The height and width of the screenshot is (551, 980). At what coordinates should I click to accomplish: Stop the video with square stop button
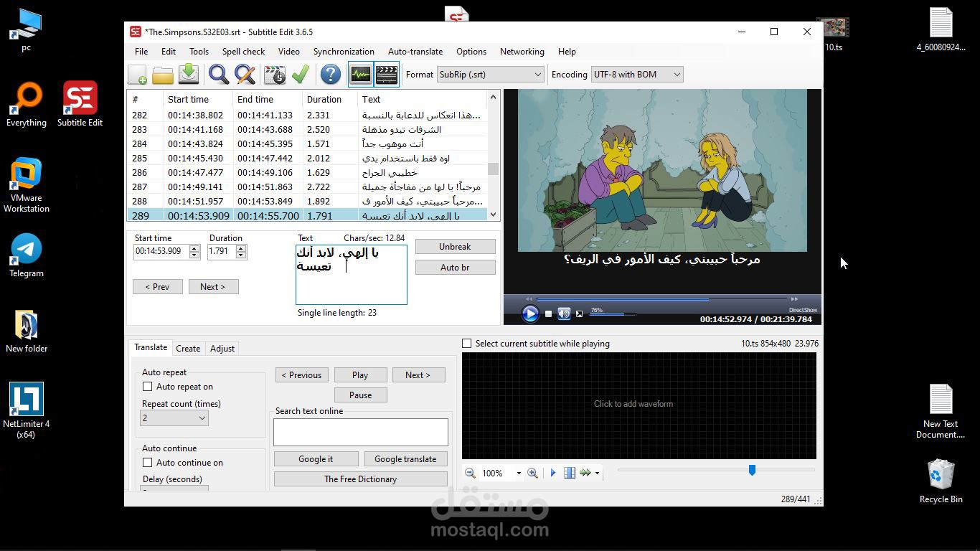click(x=549, y=314)
